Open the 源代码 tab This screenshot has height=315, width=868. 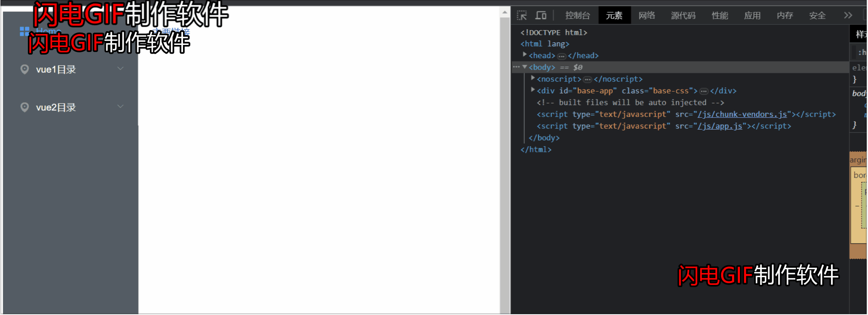pyautogui.click(x=683, y=16)
